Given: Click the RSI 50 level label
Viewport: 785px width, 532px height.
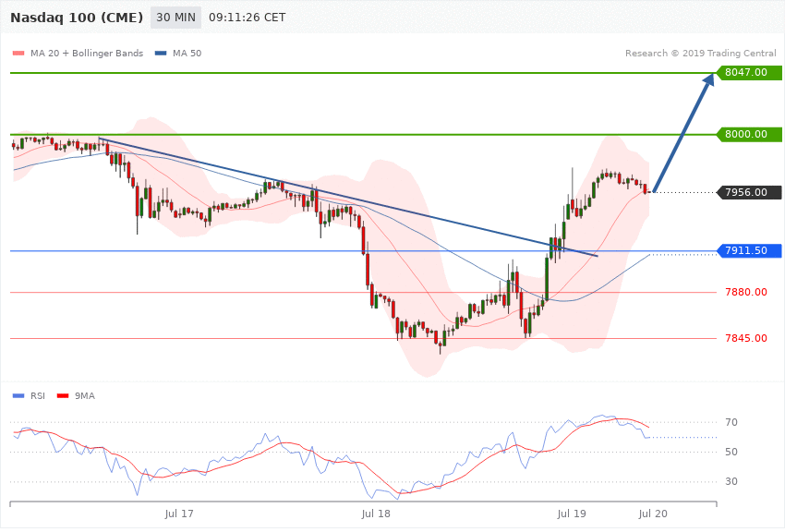Looking at the screenshot, I should (x=731, y=452).
